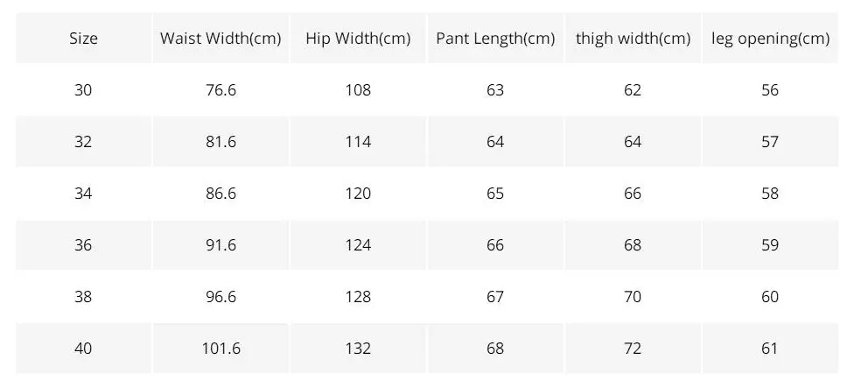Click leg opening value 59

pyautogui.click(x=770, y=245)
